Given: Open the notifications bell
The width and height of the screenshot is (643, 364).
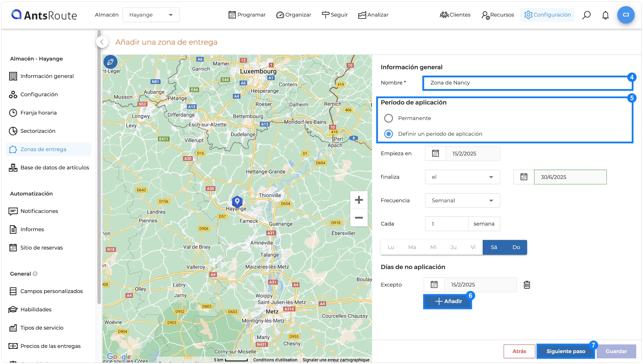Looking at the screenshot, I should [x=605, y=15].
